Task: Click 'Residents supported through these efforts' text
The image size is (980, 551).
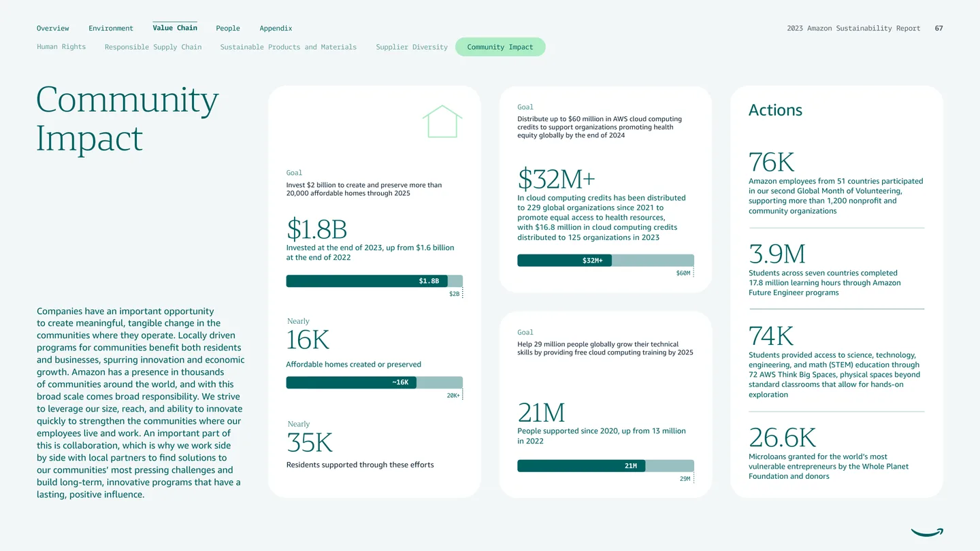Action: click(360, 465)
